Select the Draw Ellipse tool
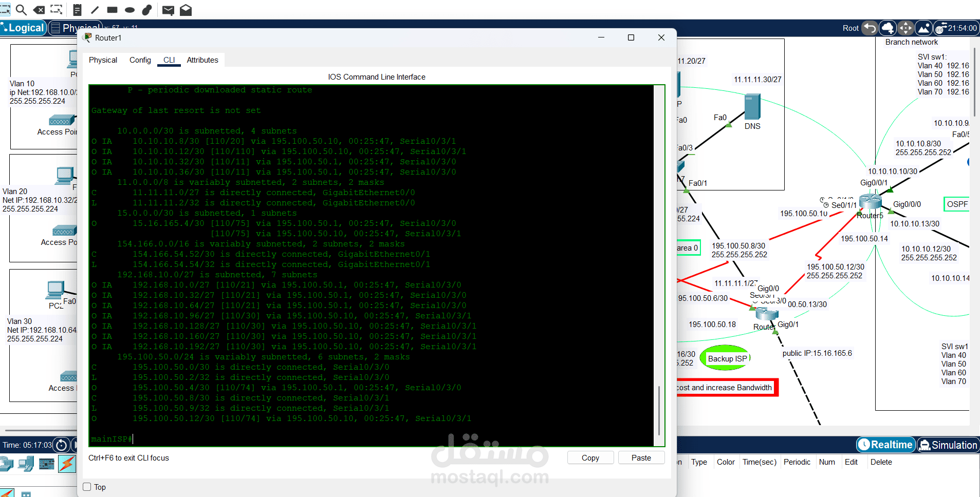 pos(130,9)
